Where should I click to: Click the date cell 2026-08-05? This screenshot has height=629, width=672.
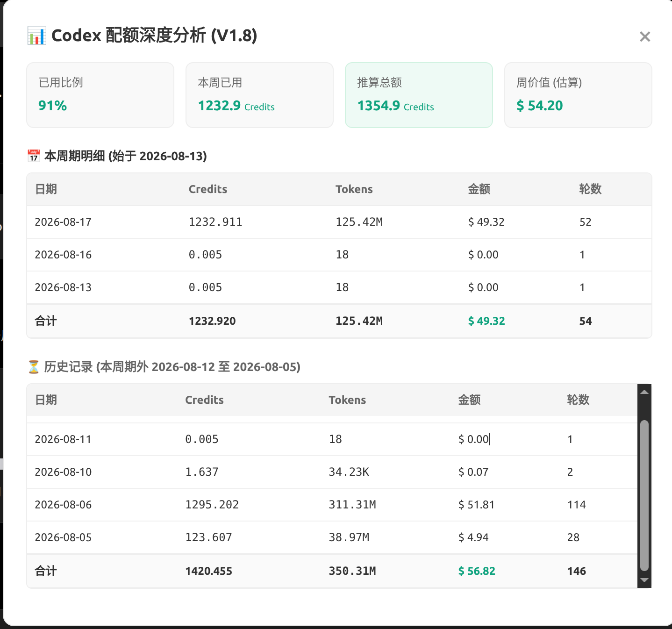pos(63,537)
